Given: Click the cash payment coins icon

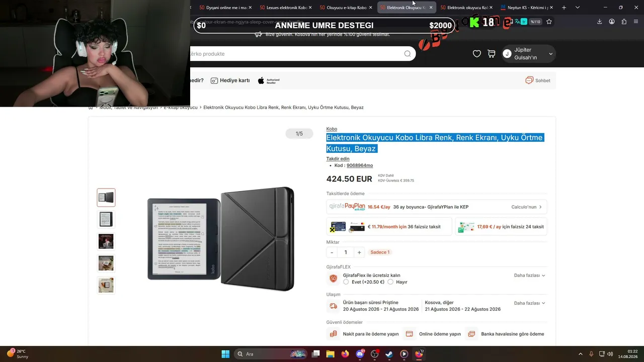Looking at the screenshot, I should tap(333, 334).
